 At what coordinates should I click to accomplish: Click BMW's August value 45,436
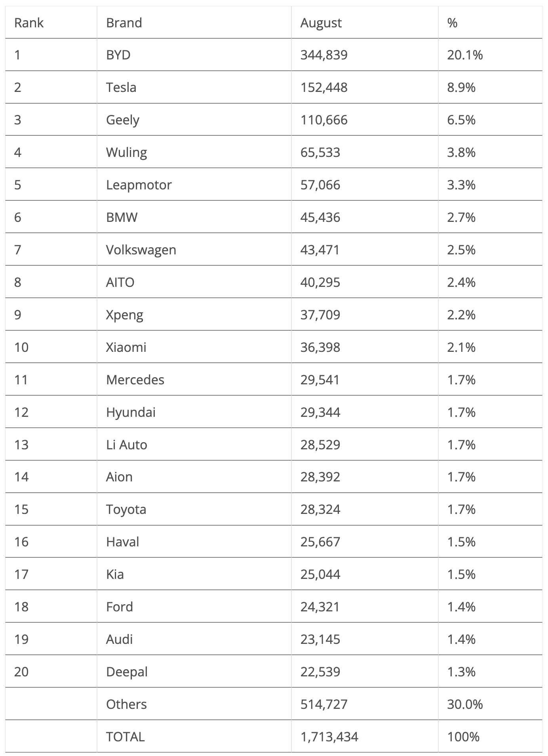[320, 217]
